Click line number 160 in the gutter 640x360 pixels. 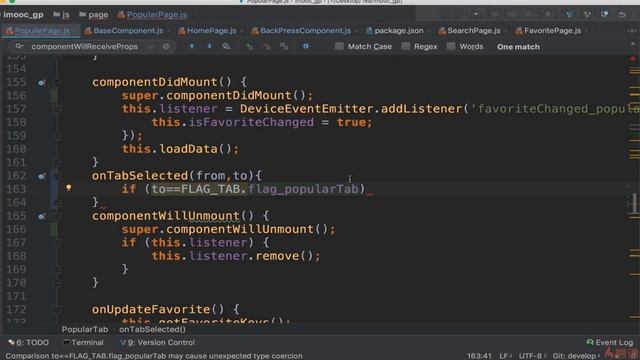[16, 149]
